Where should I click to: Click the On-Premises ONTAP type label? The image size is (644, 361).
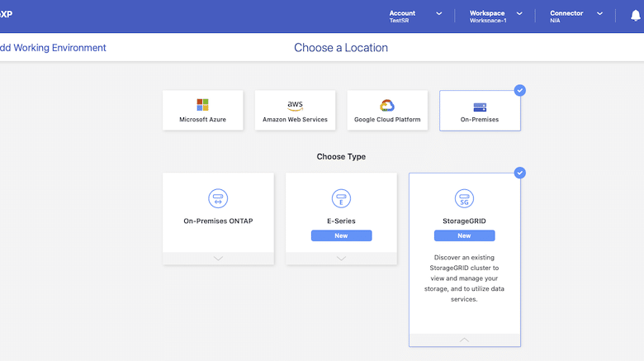[218, 221]
